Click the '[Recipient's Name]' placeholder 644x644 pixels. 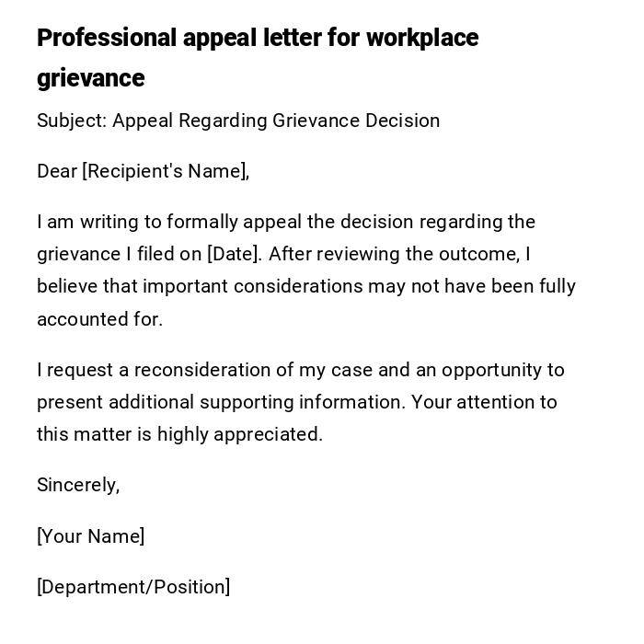166,171
